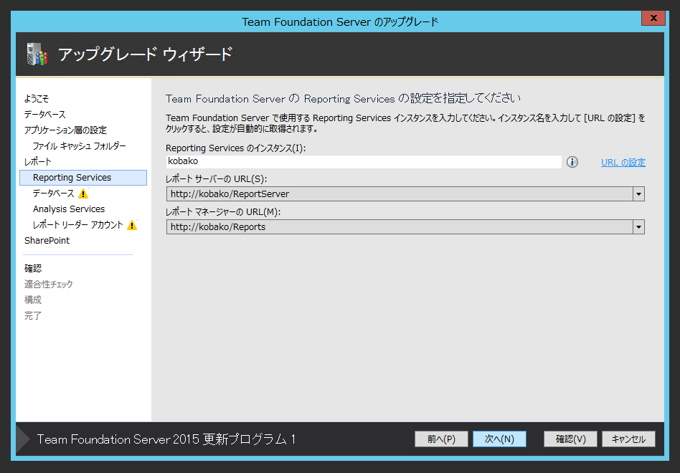Open the レポート マネージャーの URL dropdown arrow
680x473 pixels.
pyautogui.click(x=638, y=227)
